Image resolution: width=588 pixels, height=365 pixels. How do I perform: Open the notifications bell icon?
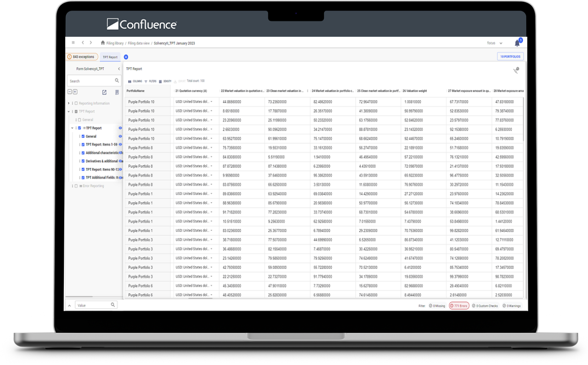coord(517,43)
